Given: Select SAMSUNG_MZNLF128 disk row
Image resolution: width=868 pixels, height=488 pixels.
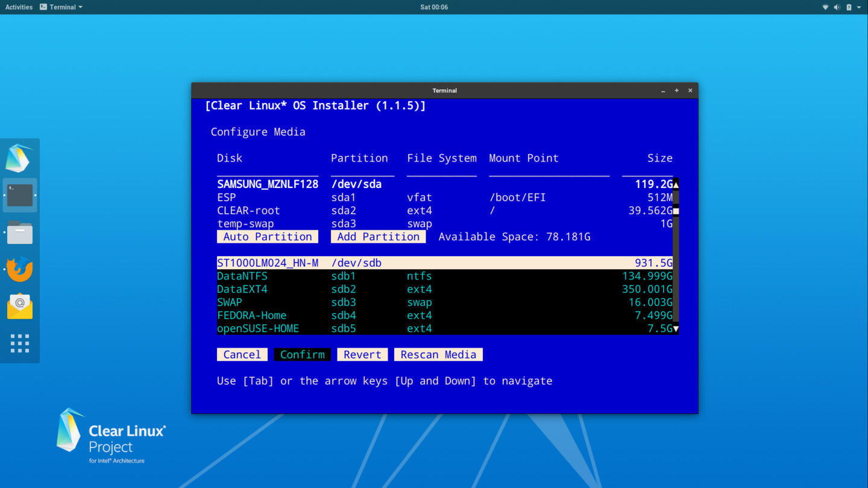Looking at the screenshot, I should pos(445,184).
